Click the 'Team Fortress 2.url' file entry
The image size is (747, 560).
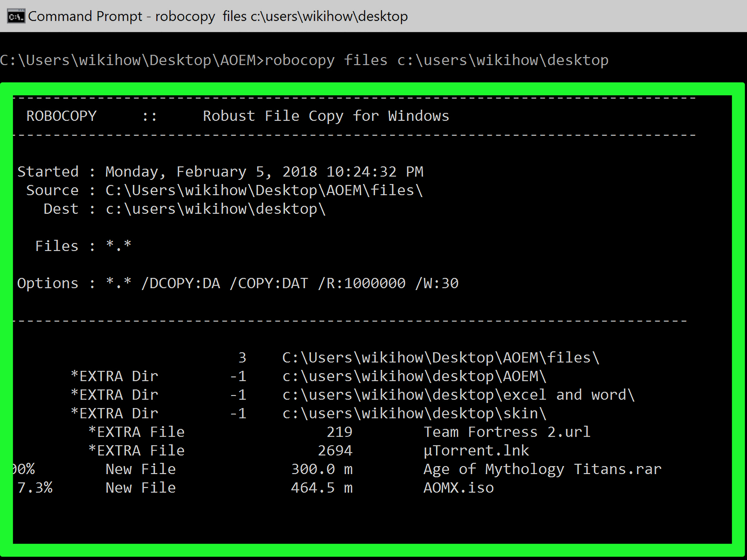(507, 432)
